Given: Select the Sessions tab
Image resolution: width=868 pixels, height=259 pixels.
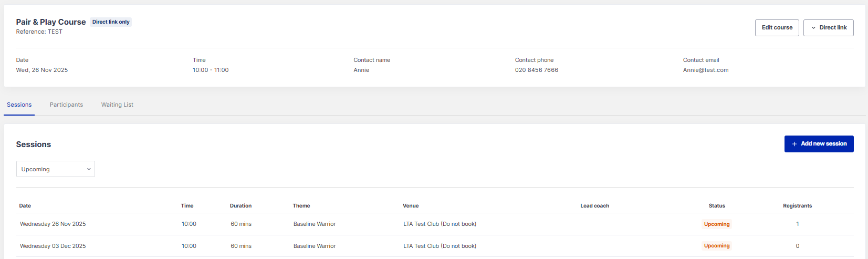Looking at the screenshot, I should point(19,105).
